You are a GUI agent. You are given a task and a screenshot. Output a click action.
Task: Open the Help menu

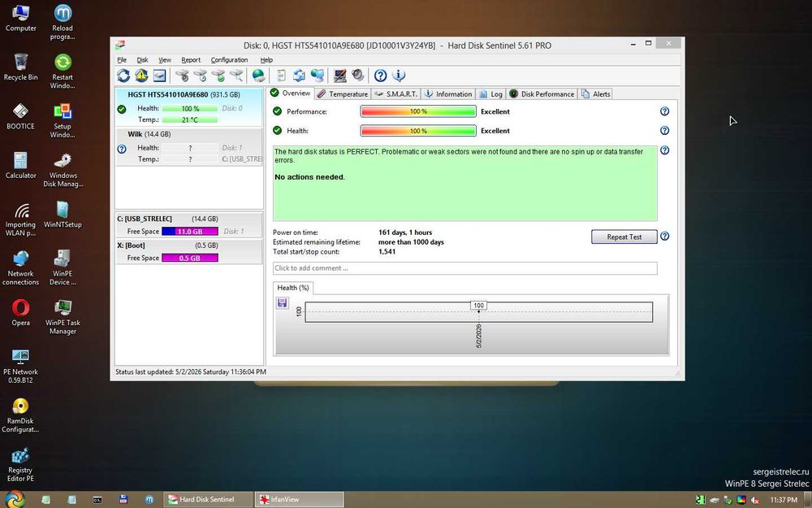coord(266,60)
